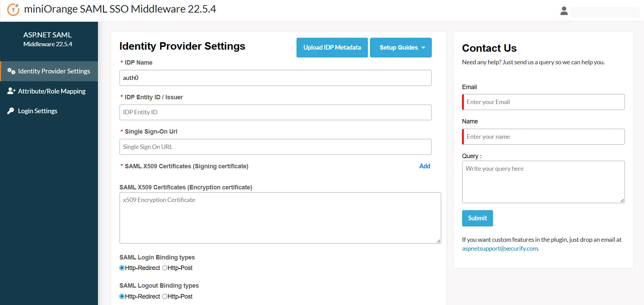The height and width of the screenshot is (305, 644).
Task: Click the x509 Encryption Certificate textarea
Action: [x=280, y=218]
